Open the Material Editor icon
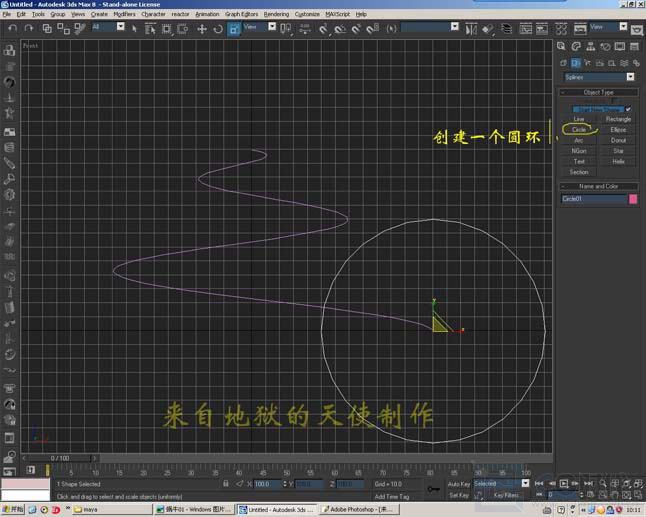The height and width of the screenshot is (517, 646). 561,29
